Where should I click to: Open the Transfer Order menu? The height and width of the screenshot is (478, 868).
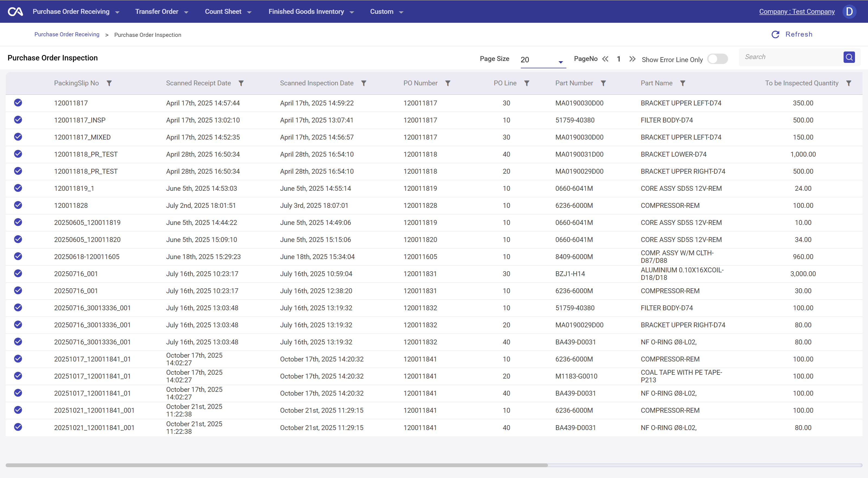point(157,11)
